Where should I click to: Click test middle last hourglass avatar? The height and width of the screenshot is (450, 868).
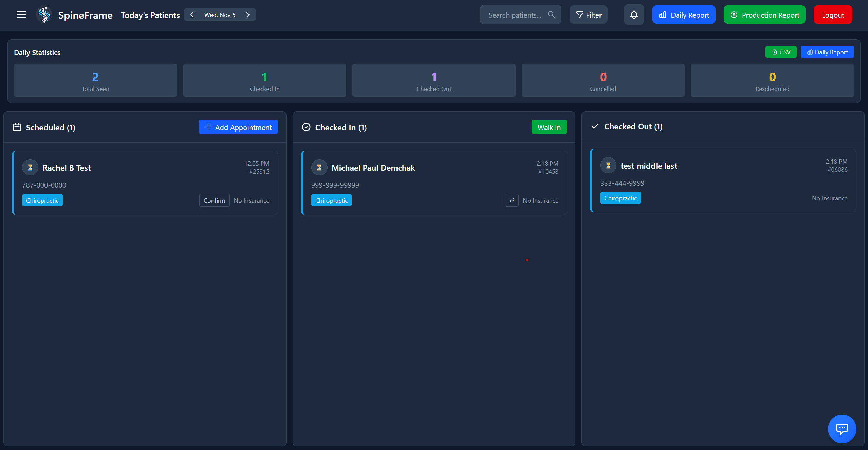(608, 165)
